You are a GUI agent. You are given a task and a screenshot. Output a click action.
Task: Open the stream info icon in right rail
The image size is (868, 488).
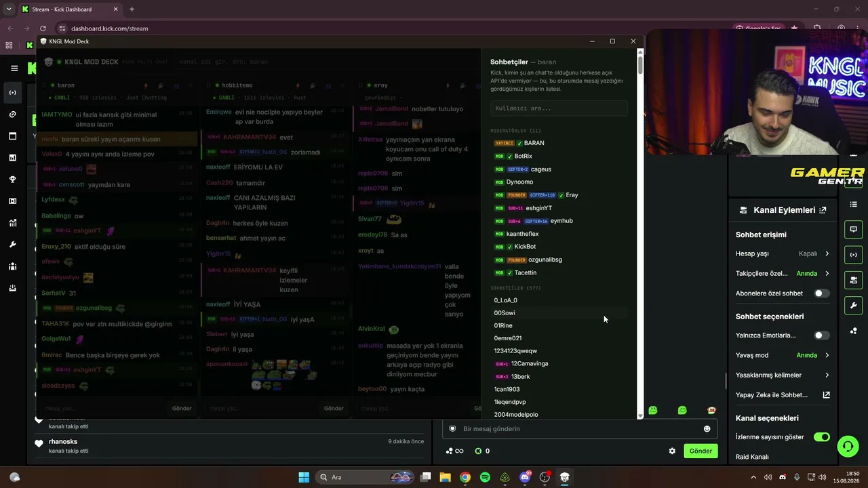click(853, 254)
